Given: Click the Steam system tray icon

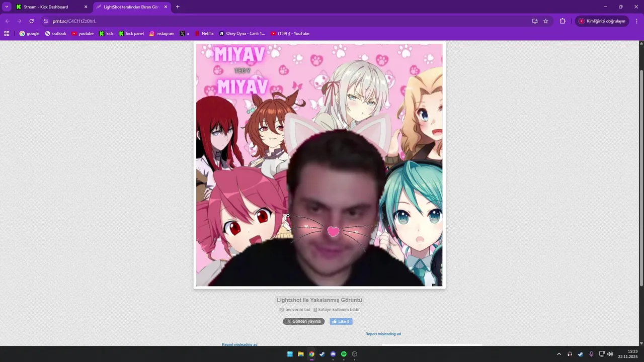Looking at the screenshot, I should point(580,354).
